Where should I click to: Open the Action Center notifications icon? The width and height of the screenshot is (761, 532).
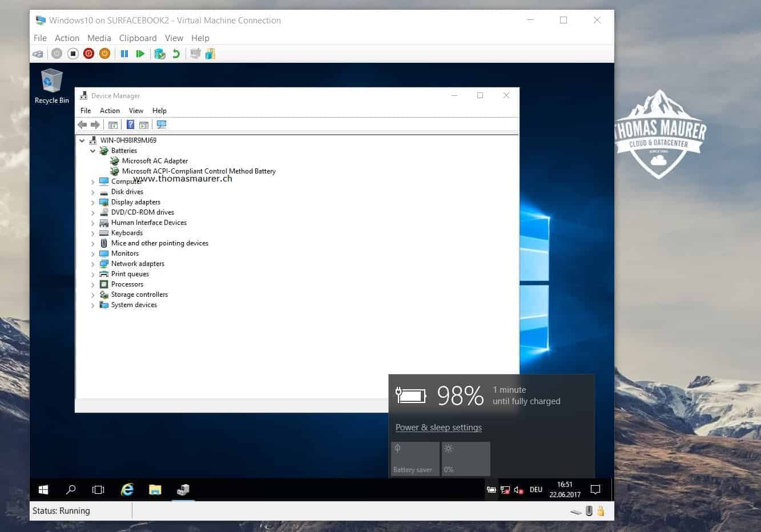click(595, 490)
